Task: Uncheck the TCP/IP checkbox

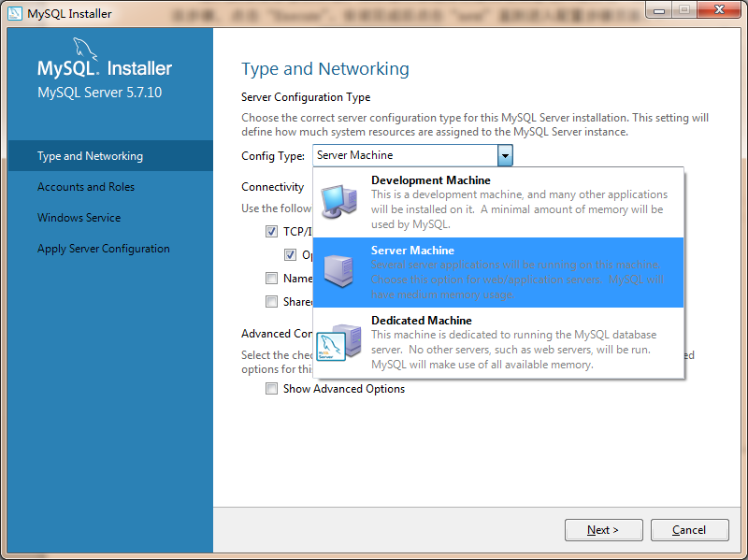Action: click(x=271, y=231)
